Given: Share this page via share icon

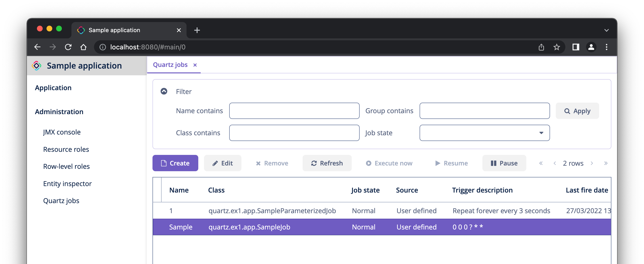Looking at the screenshot, I should pos(541,47).
